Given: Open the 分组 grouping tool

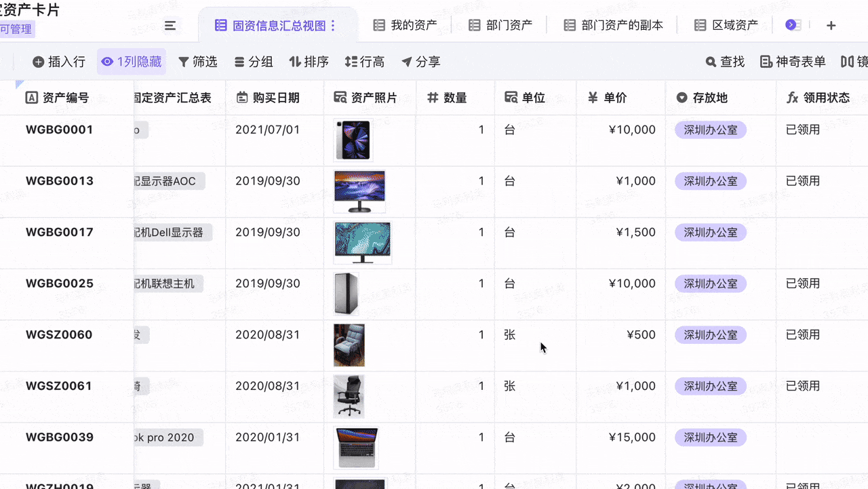Looking at the screenshot, I should coord(254,61).
